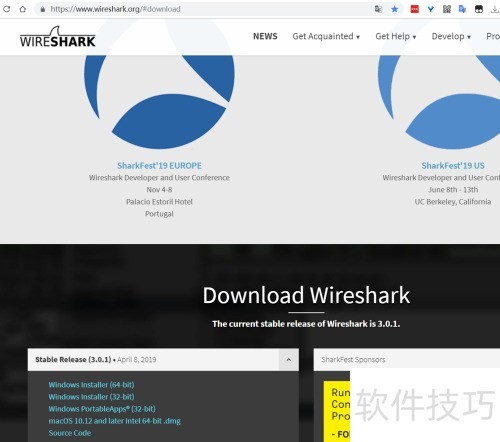Viewport: 500px width, 442px height.
Task: Open the NEWS menu item
Action: tap(265, 36)
